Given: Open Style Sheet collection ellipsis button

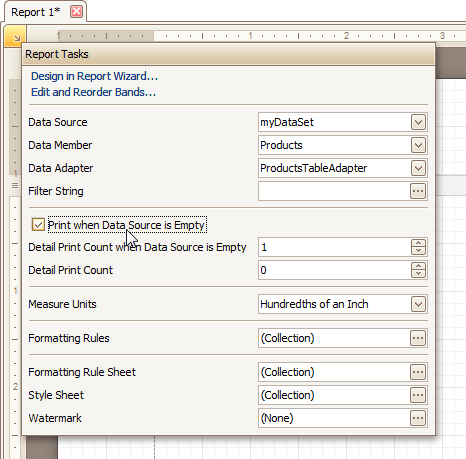Looking at the screenshot, I should [x=418, y=395].
